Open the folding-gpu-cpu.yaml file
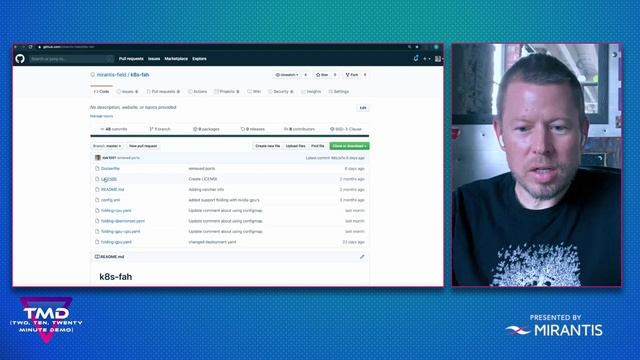This screenshot has width=640, height=360. pyautogui.click(x=120, y=231)
